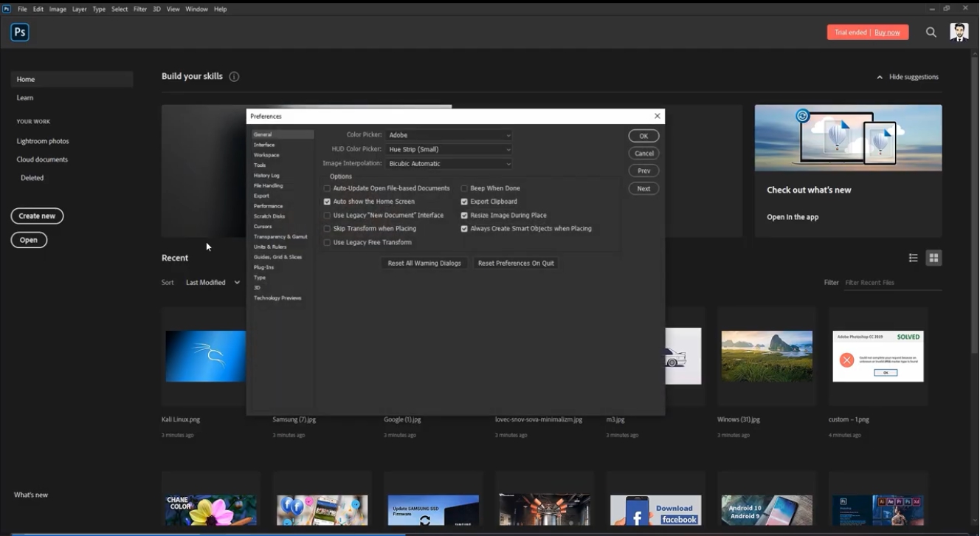The image size is (980, 536).
Task: Open the Help menu
Action: (x=220, y=9)
